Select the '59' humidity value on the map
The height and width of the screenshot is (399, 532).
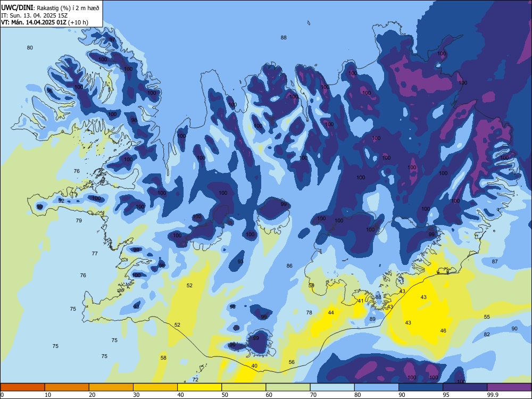point(311,285)
